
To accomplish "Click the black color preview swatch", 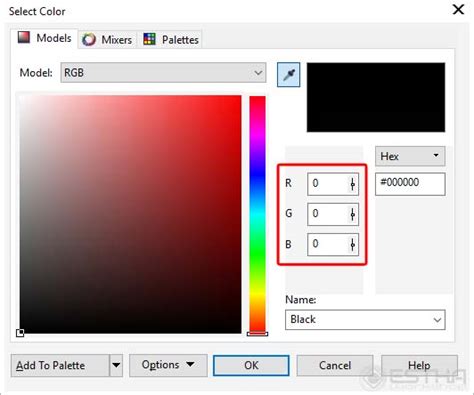I will pyautogui.click(x=376, y=97).
